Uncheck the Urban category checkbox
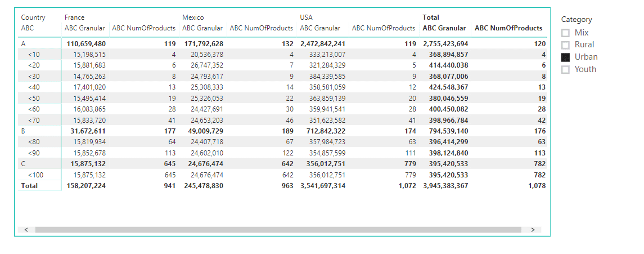The image size is (644, 254). pyautogui.click(x=566, y=57)
